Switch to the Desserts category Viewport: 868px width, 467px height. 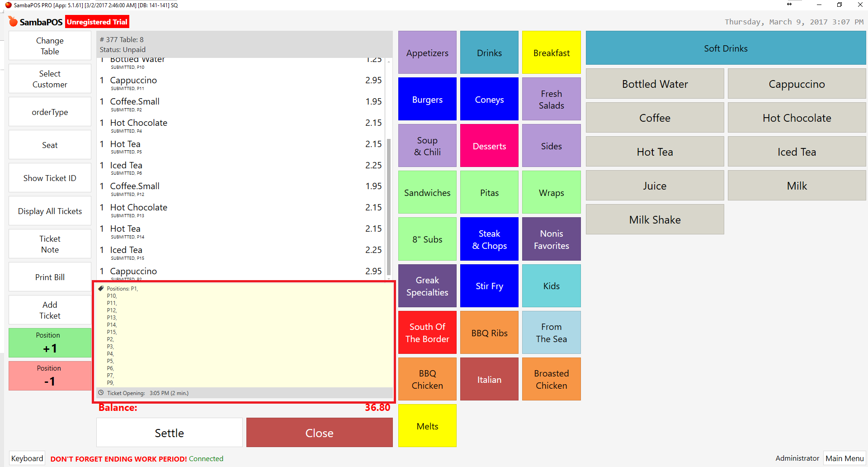489,146
